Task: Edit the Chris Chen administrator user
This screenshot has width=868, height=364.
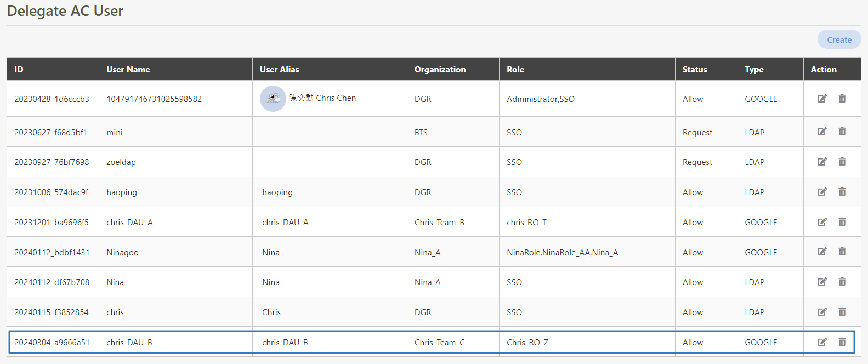Action: coord(822,99)
